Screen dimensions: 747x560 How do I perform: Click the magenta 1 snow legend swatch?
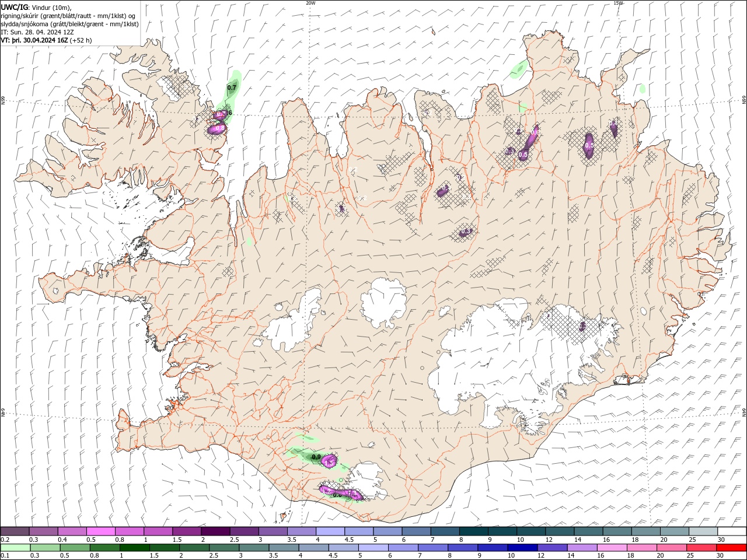(158, 531)
